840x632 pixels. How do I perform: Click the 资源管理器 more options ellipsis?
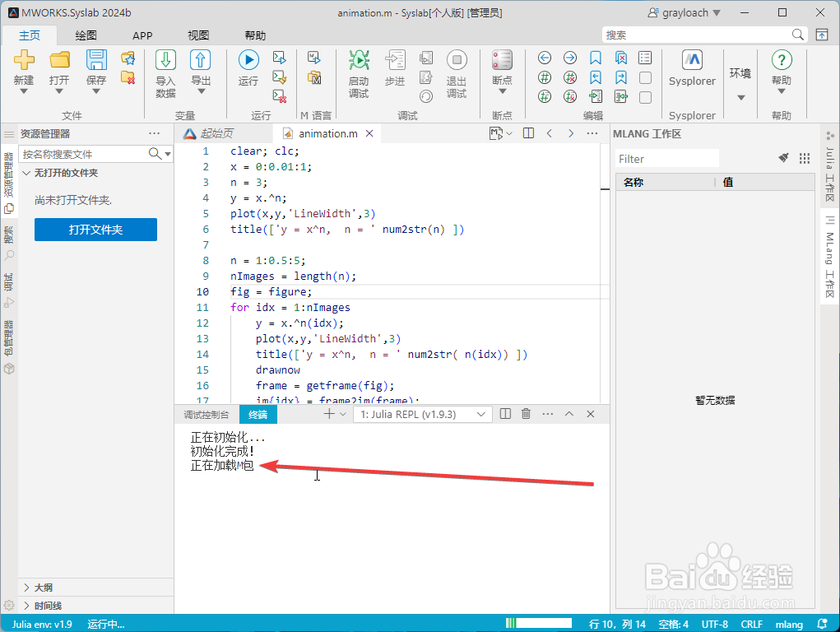click(x=155, y=133)
